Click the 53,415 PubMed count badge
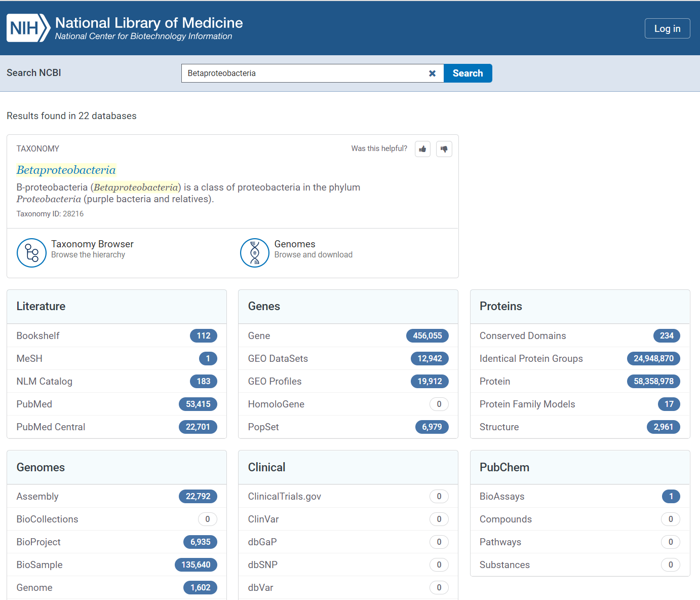Image resolution: width=700 pixels, height=600 pixels. click(198, 404)
